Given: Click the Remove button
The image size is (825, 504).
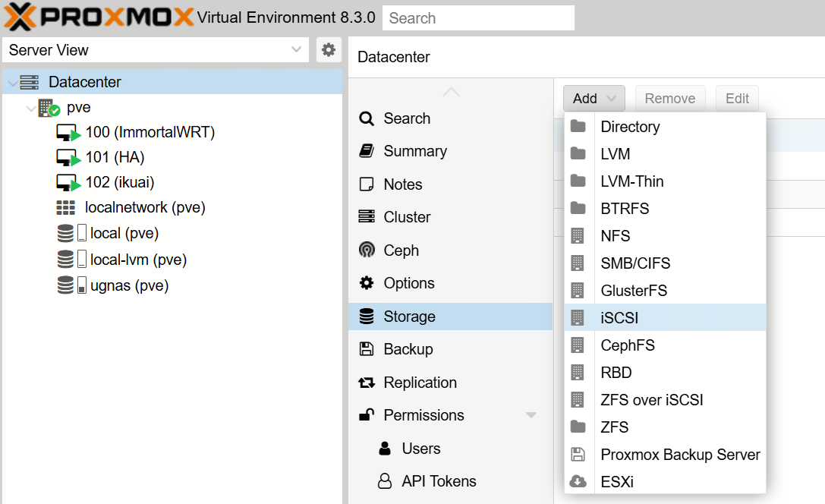Looking at the screenshot, I should click(669, 99).
